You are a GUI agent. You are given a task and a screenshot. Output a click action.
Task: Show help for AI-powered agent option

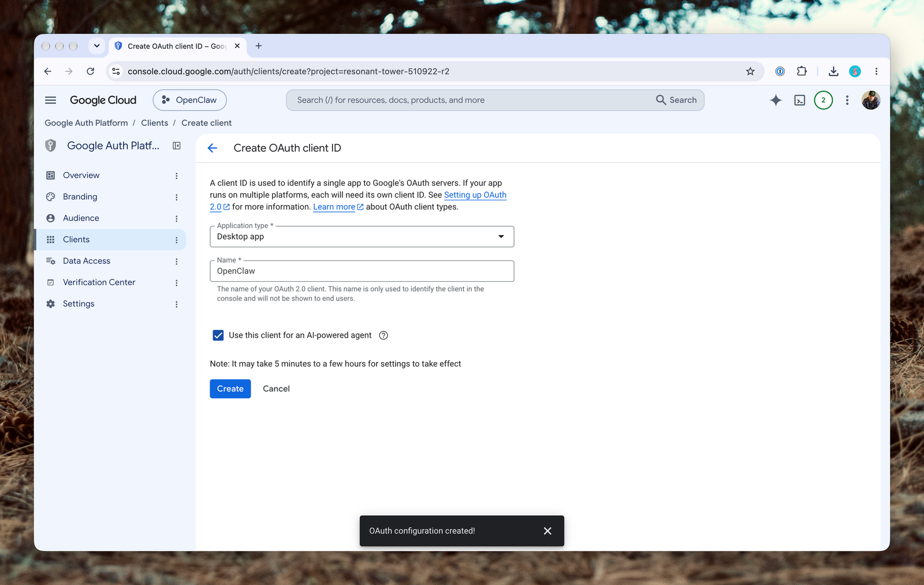point(383,336)
